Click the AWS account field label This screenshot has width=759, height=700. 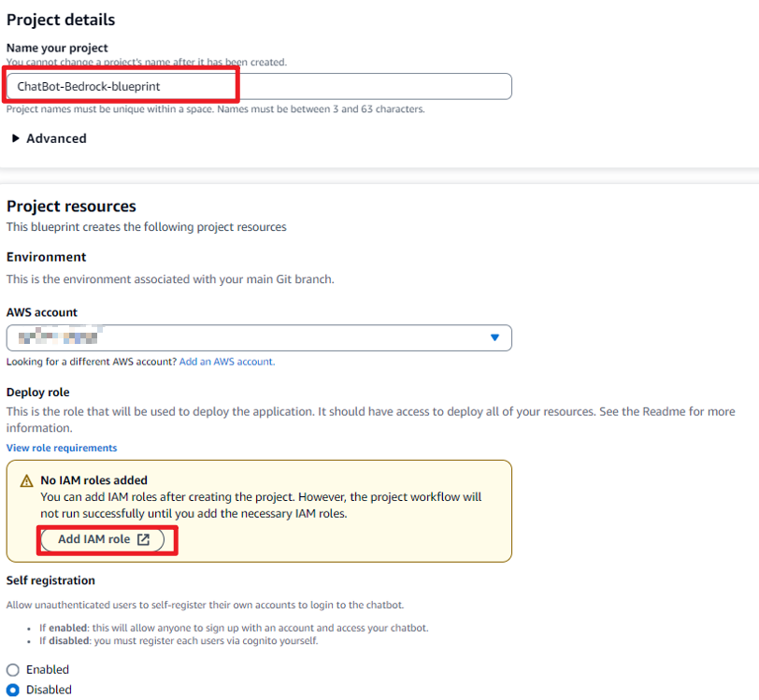pyautogui.click(x=42, y=312)
